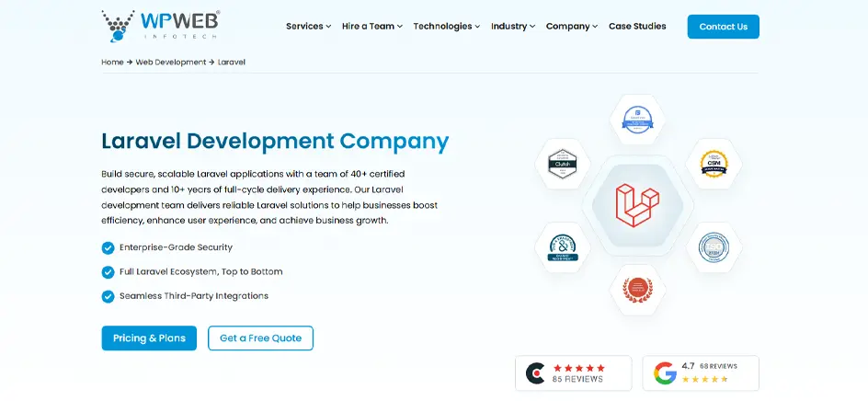Click the red laurel wreath award badge
Viewport: 868px width, 401px height.
pos(637,290)
